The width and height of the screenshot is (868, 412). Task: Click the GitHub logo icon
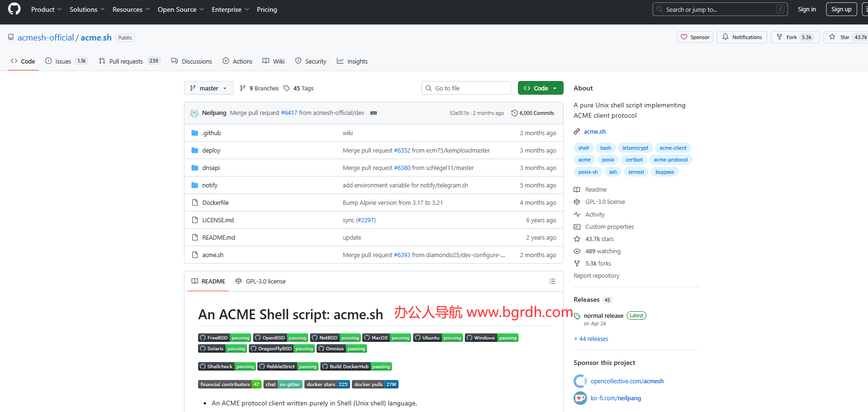click(15, 9)
